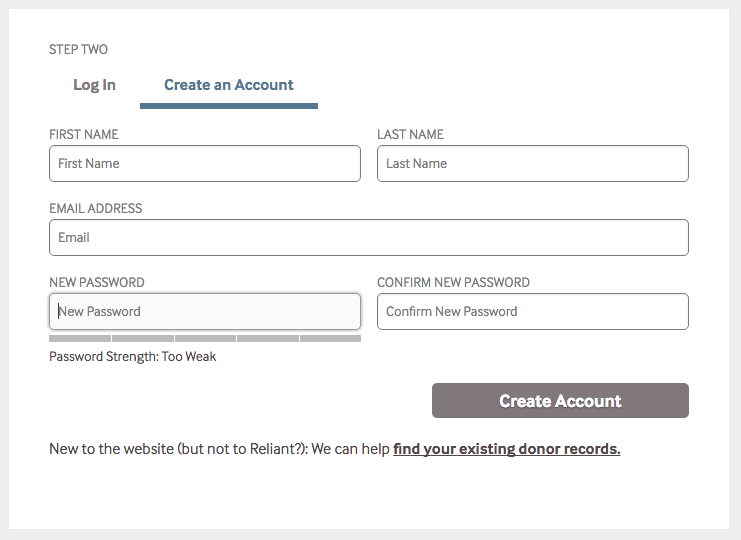Click the STEP TWO heading
This screenshot has height=540, width=741.
[78, 50]
